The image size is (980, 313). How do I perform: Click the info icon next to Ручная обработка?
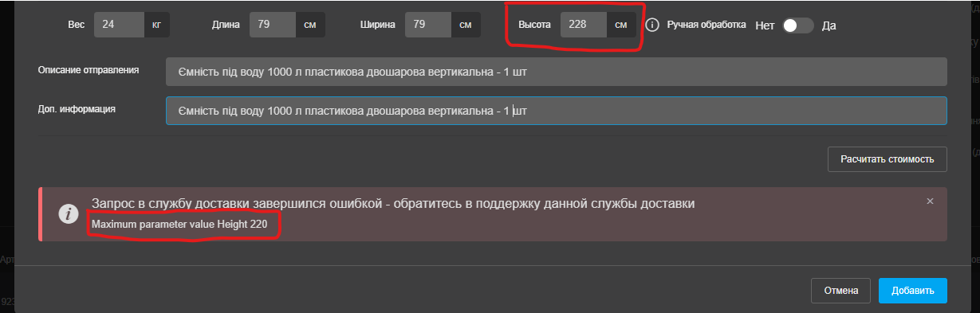point(652,25)
